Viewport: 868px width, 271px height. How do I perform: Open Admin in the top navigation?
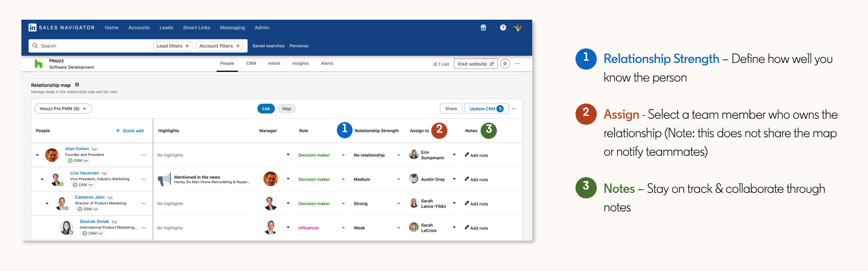coord(262,28)
